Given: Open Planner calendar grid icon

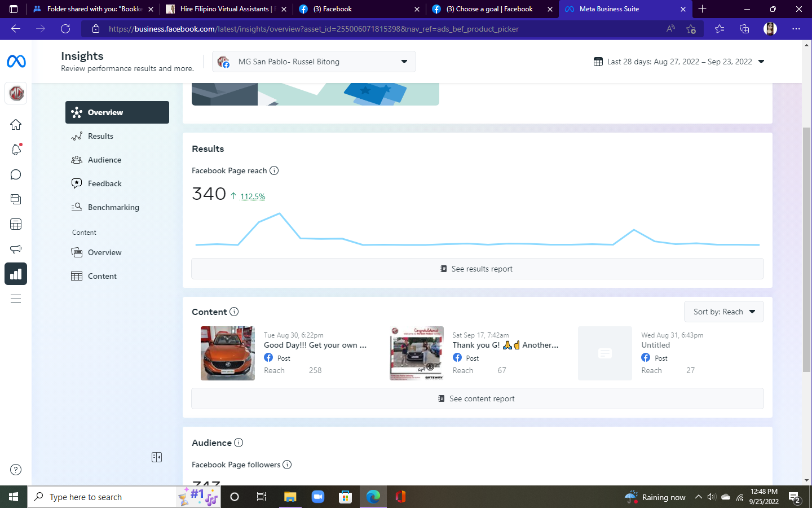Looking at the screenshot, I should (16, 224).
